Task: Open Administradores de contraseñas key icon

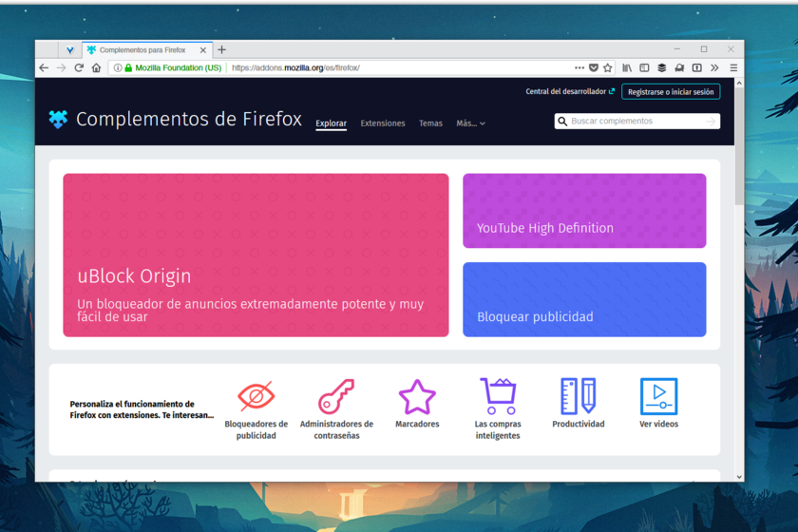Action: click(x=336, y=396)
